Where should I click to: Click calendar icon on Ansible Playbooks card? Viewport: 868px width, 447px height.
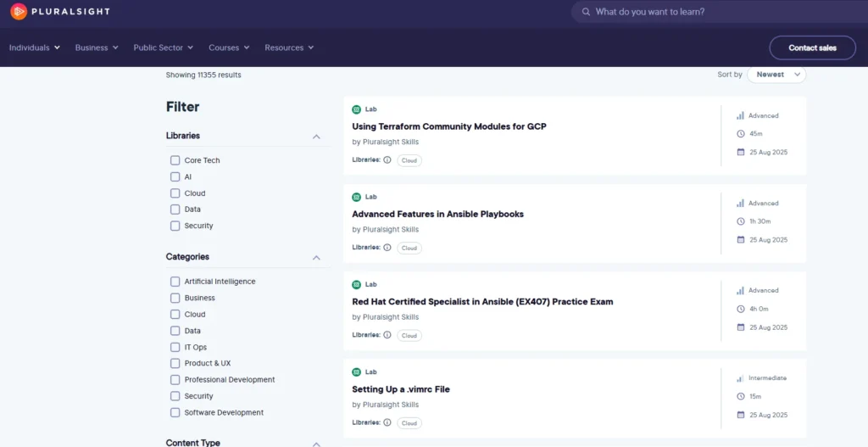tap(741, 240)
